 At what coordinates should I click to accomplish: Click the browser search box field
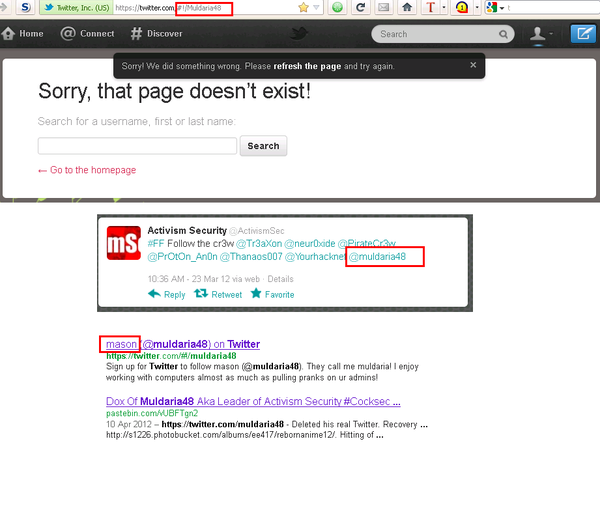pyautogui.click(x=553, y=7)
